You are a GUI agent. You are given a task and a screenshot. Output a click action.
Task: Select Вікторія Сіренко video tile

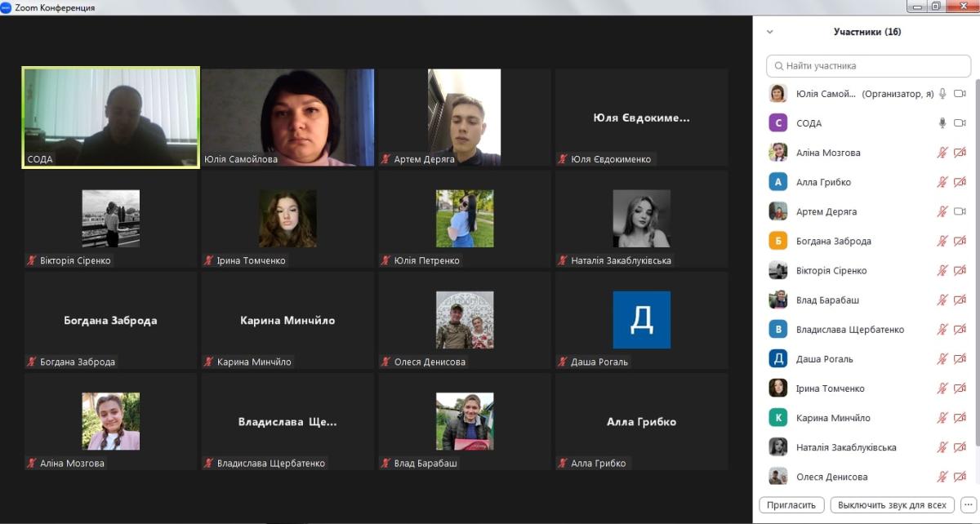111,219
